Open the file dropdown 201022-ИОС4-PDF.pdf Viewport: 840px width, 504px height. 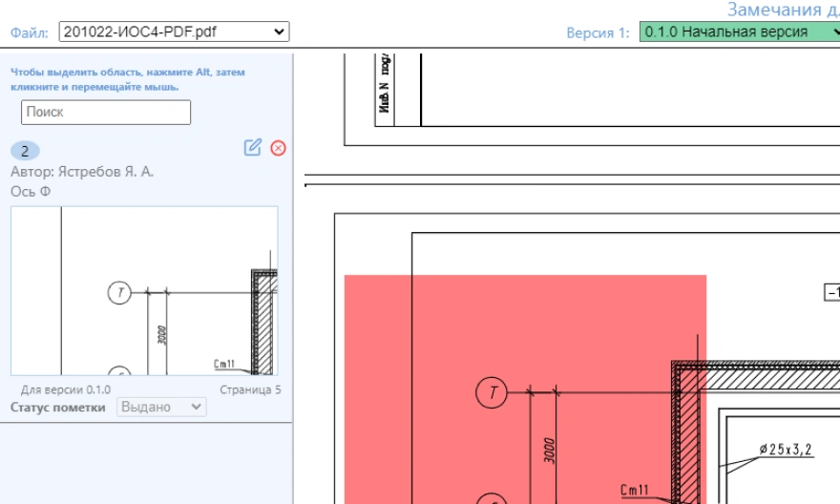coord(174,32)
